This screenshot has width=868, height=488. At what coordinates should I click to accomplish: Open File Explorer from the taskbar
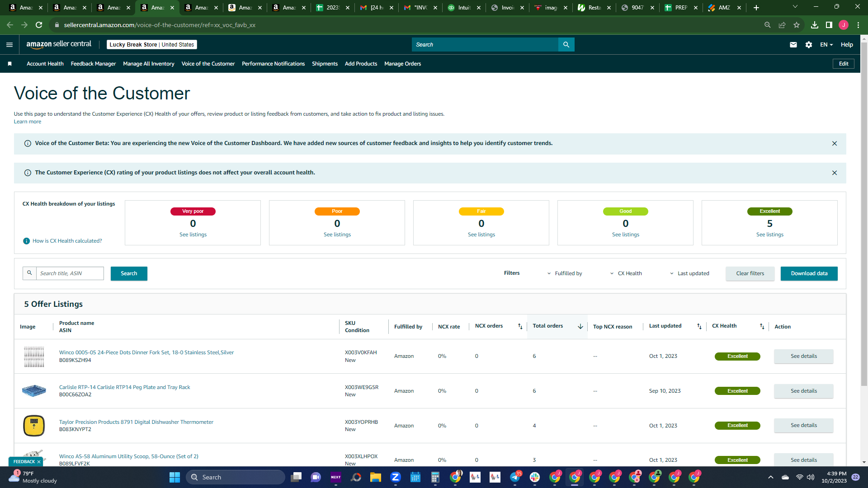pos(376,477)
